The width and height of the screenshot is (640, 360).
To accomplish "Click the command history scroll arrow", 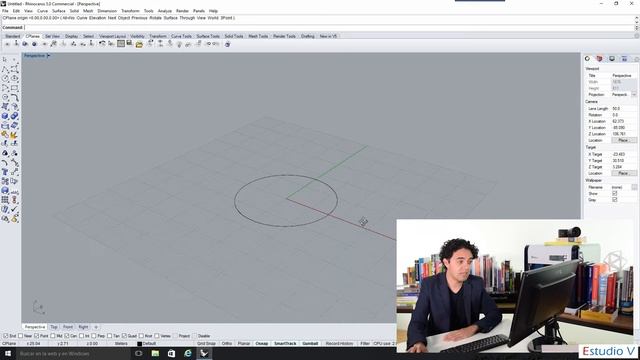I will pos(636,18).
